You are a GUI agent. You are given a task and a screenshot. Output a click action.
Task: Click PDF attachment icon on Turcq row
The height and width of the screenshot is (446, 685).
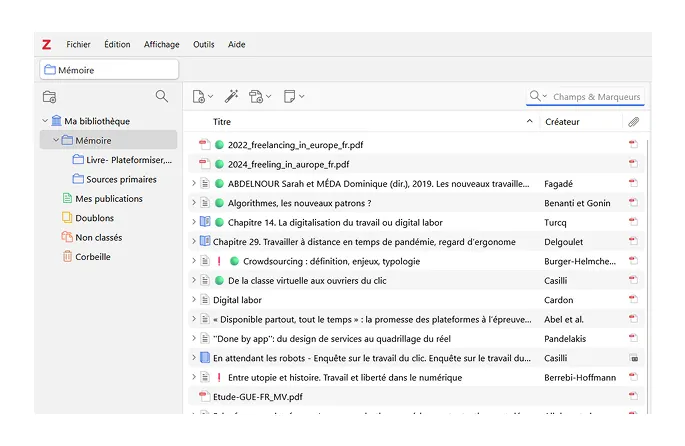(633, 221)
